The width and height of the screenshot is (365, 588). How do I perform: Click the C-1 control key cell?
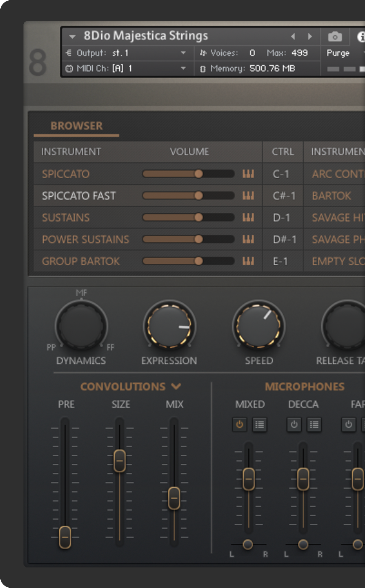tap(283, 174)
